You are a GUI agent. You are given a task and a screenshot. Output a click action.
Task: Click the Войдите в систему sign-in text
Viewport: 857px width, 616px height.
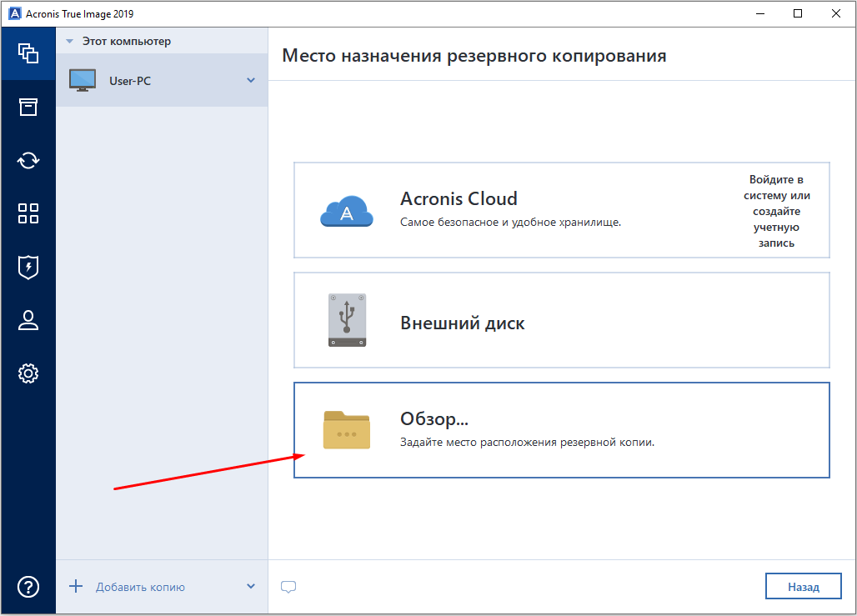(x=777, y=211)
